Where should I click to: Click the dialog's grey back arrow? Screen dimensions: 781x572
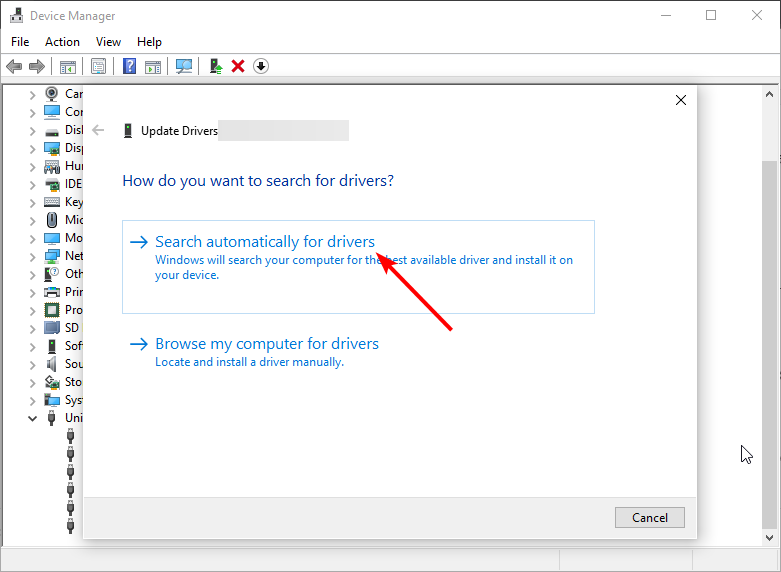[98, 131]
